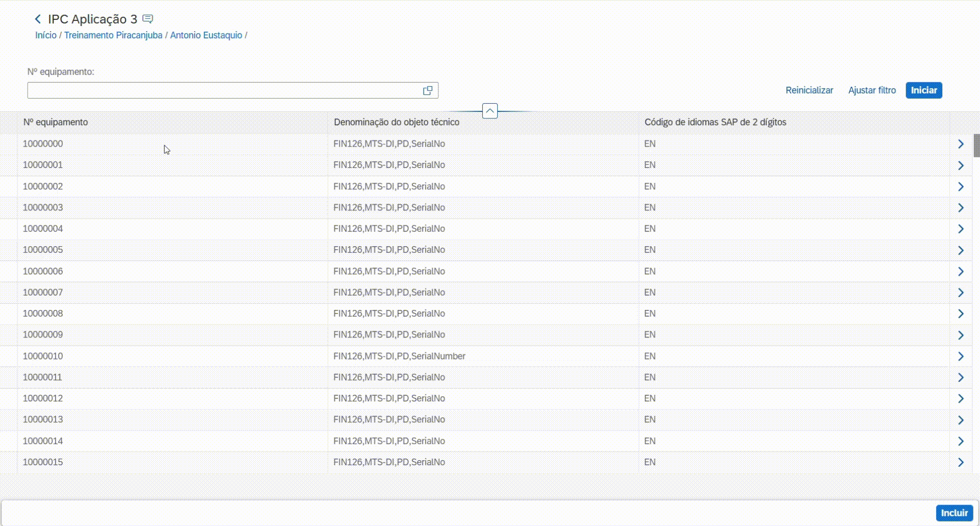Click Denominação do objeto técnico column header
This screenshot has width=980, height=526.
click(x=397, y=122)
